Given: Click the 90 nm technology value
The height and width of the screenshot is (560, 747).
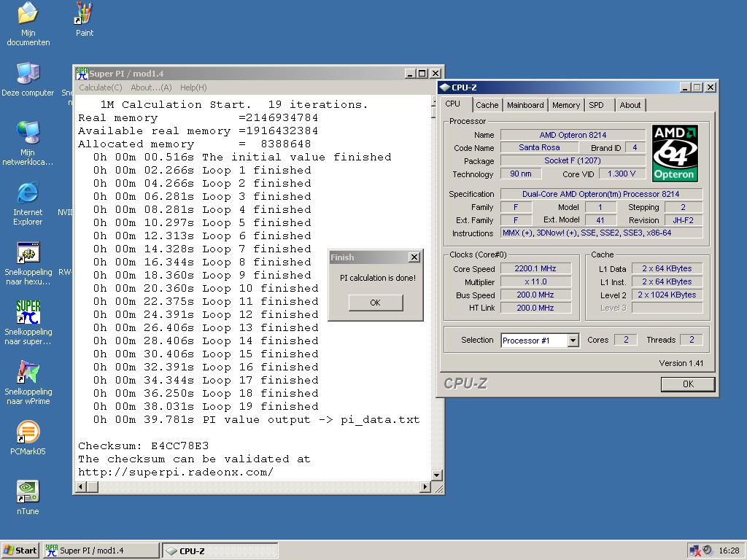Looking at the screenshot, I should click(x=521, y=174).
